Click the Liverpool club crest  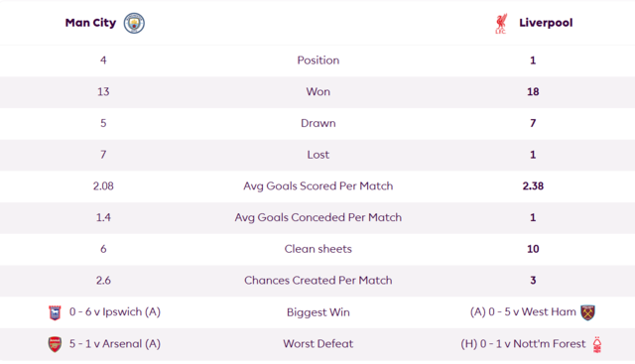(x=501, y=24)
